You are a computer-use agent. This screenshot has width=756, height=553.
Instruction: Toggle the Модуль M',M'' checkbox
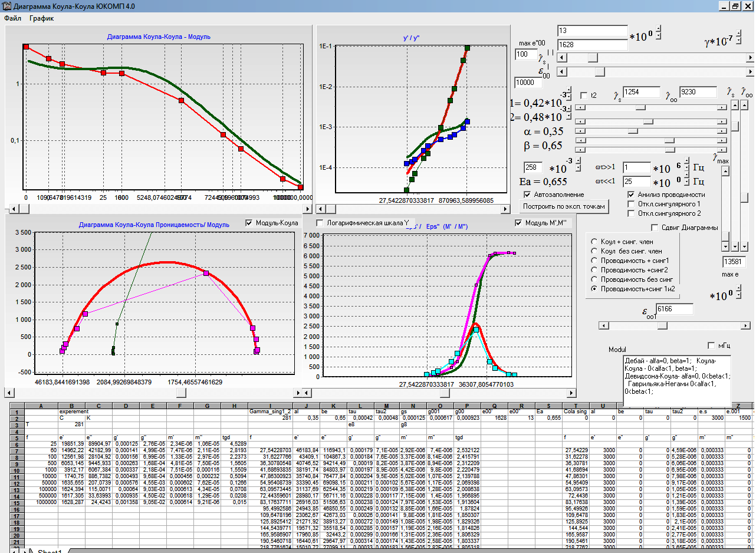coord(519,223)
